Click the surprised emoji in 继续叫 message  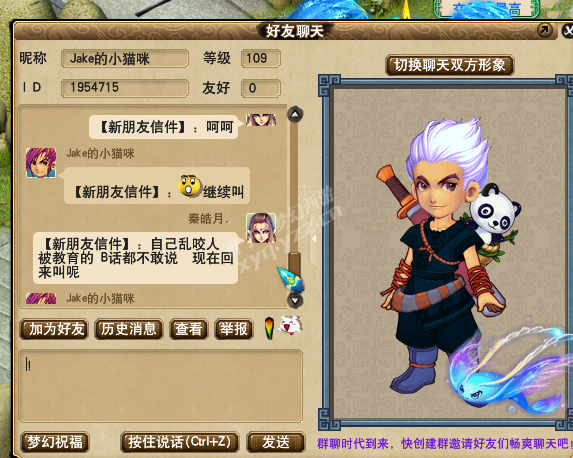point(190,186)
